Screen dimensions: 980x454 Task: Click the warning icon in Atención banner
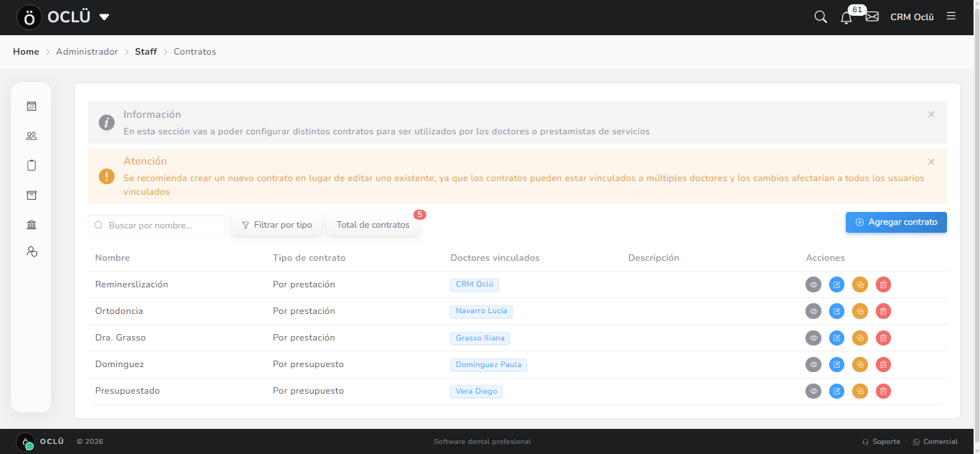click(106, 176)
